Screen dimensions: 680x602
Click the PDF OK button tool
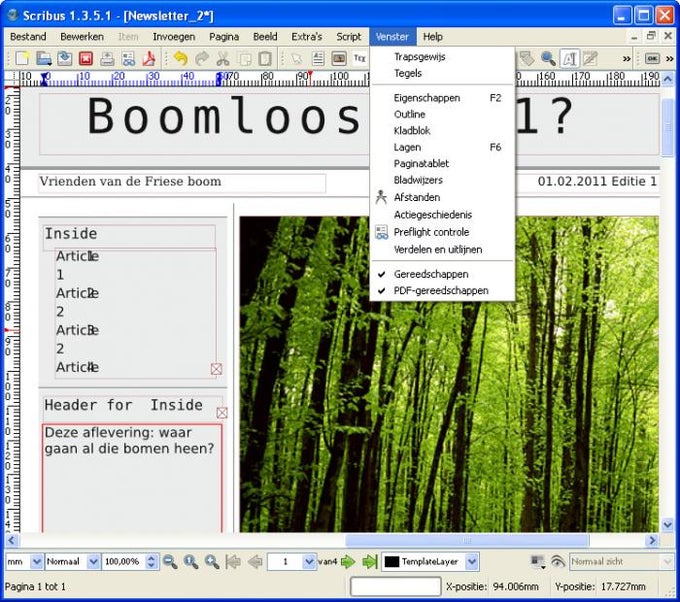point(652,58)
